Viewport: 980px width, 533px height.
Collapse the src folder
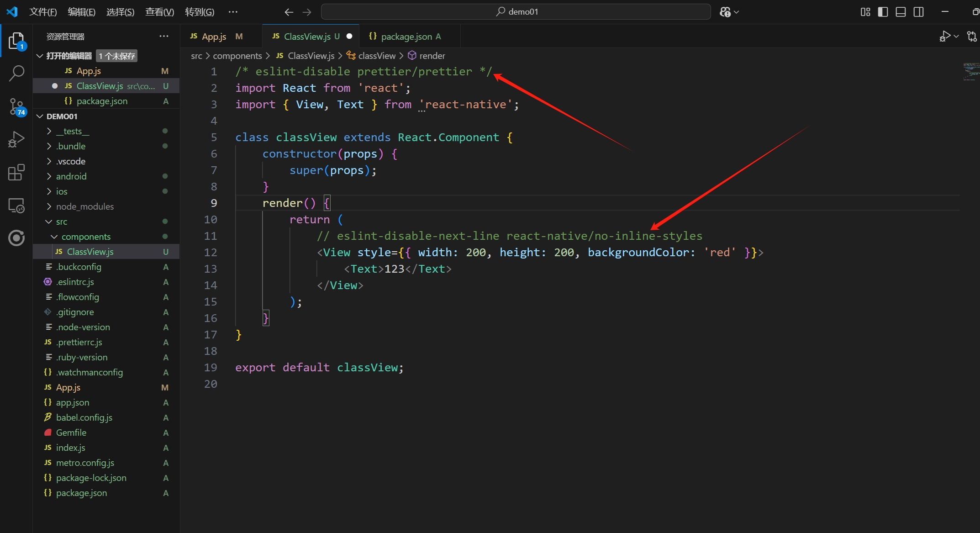click(x=49, y=222)
